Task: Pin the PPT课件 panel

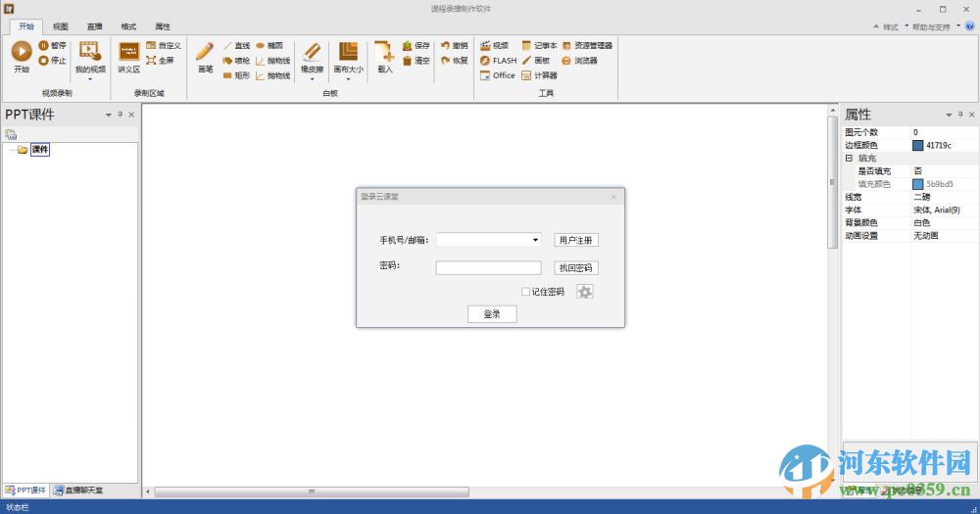Action: click(x=120, y=115)
